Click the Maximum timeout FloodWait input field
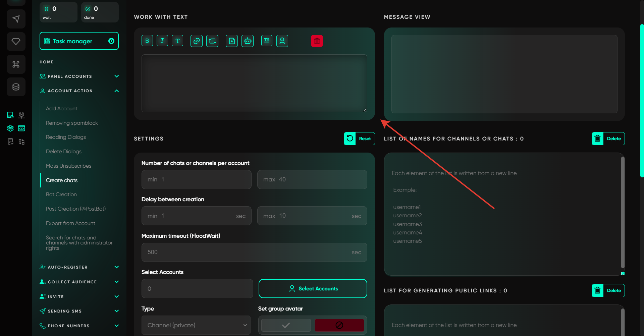The width and height of the screenshot is (644, 336). coord(248,252)
